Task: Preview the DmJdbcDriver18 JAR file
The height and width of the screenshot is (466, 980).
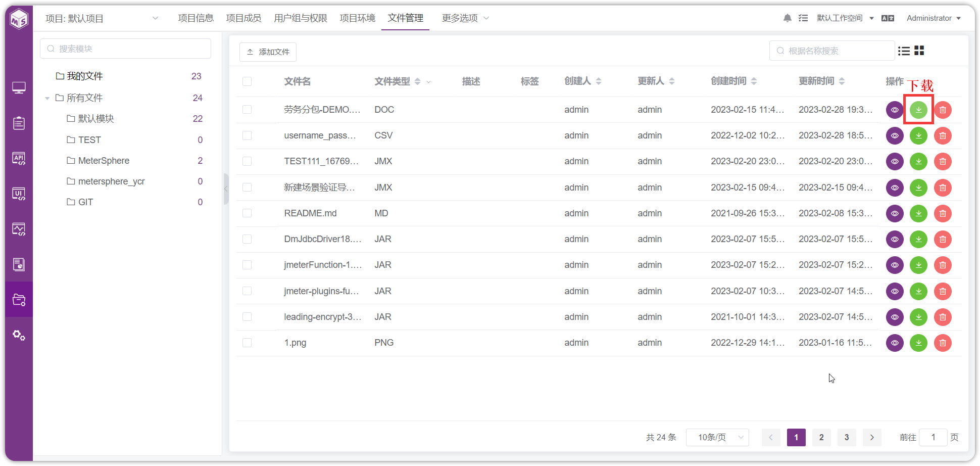Action: click(x=895, y=239)
